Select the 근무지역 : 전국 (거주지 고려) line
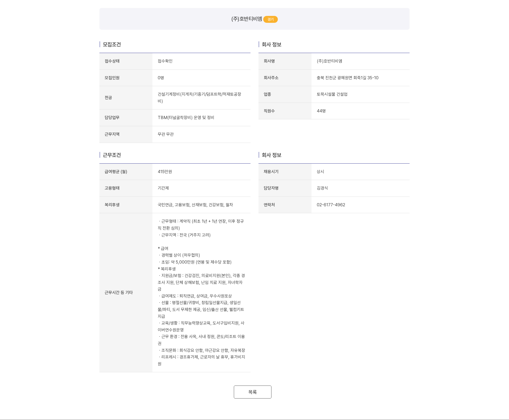509x420 pixels. click(185, 235)
